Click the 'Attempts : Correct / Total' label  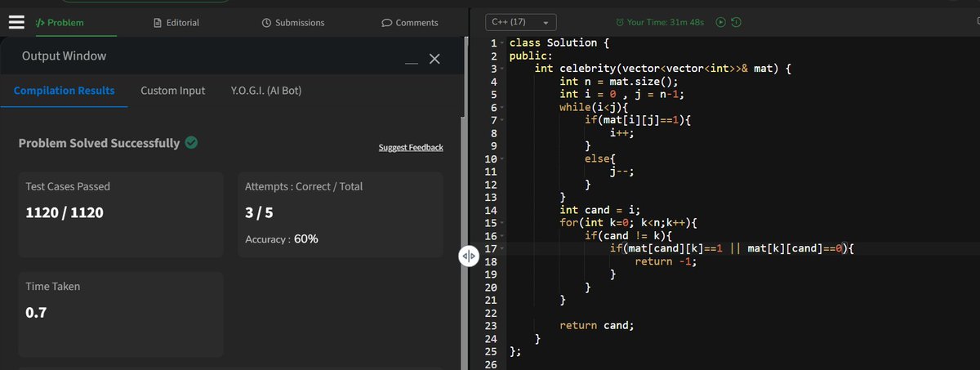[x=304, y=186]
